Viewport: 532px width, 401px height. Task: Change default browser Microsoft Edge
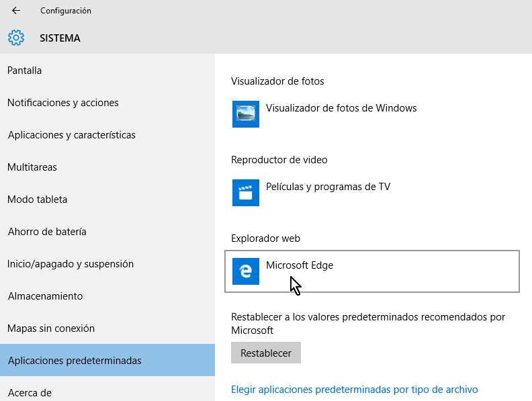pos(372,271)
